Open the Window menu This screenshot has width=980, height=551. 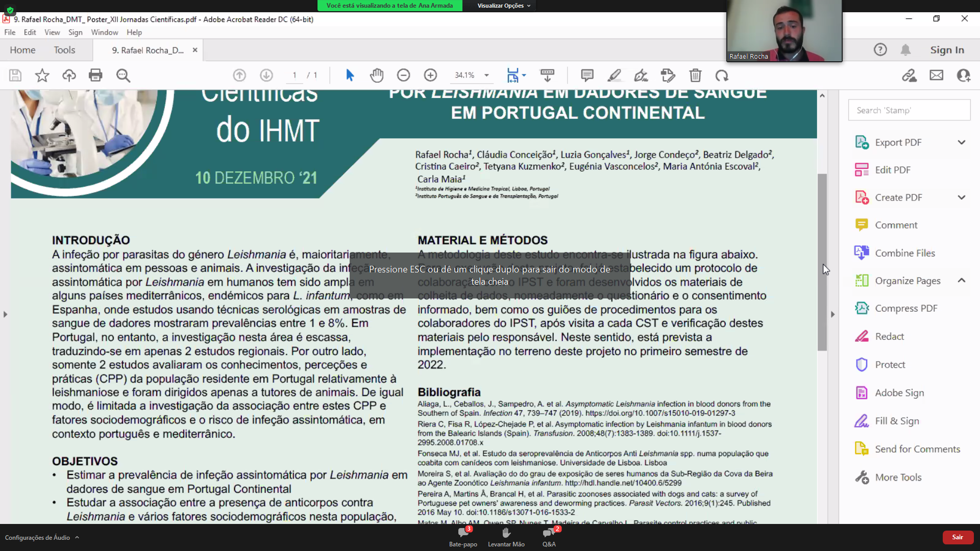tap(104, 32)
